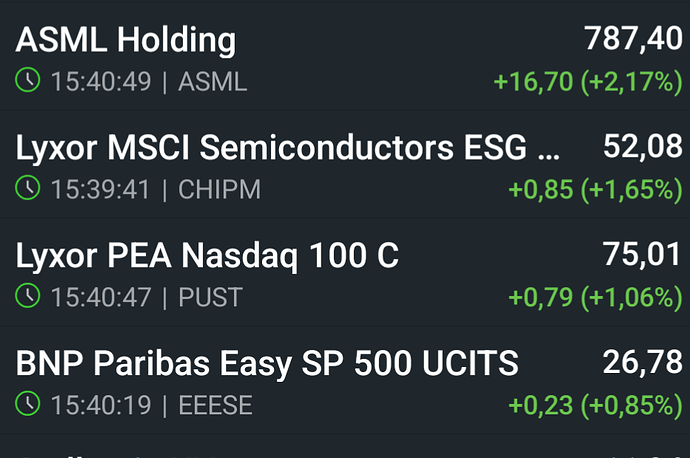Click the clock icon beside ASML timestamp
Image resolution: width=690 pixels, height=458 pixels.
click(28, 81)
